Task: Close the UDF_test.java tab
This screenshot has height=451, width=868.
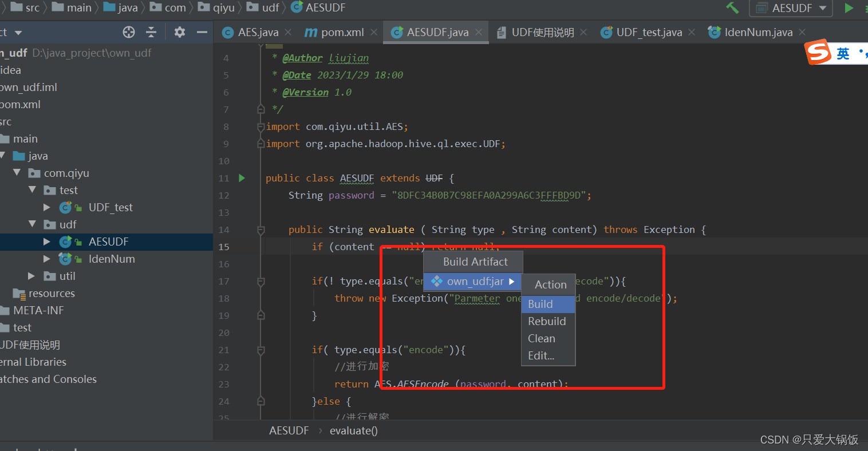Action: 692,33
